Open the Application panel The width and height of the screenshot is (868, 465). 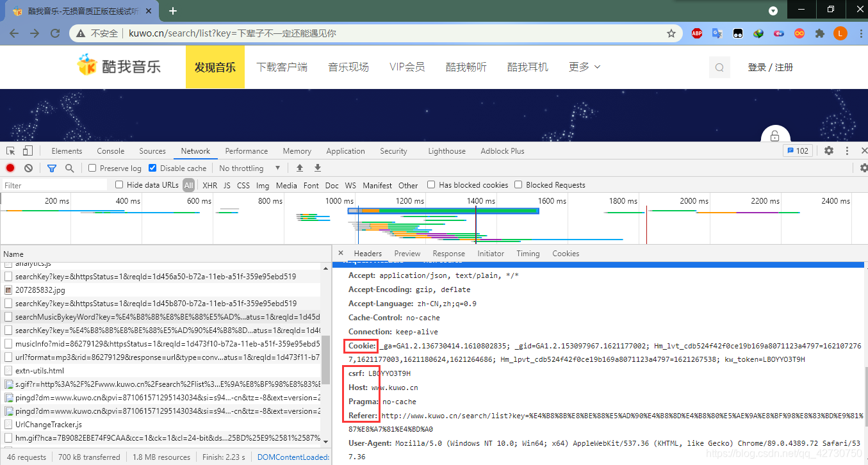tap(345, 151)
